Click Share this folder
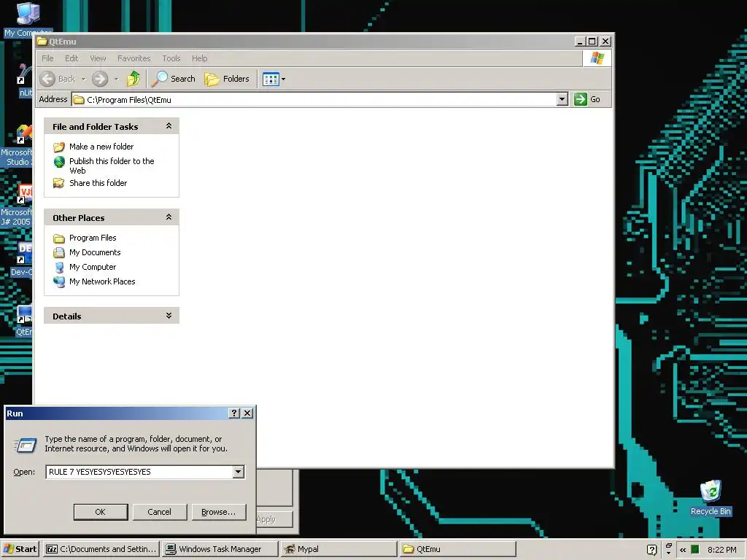 click(98, 183)
